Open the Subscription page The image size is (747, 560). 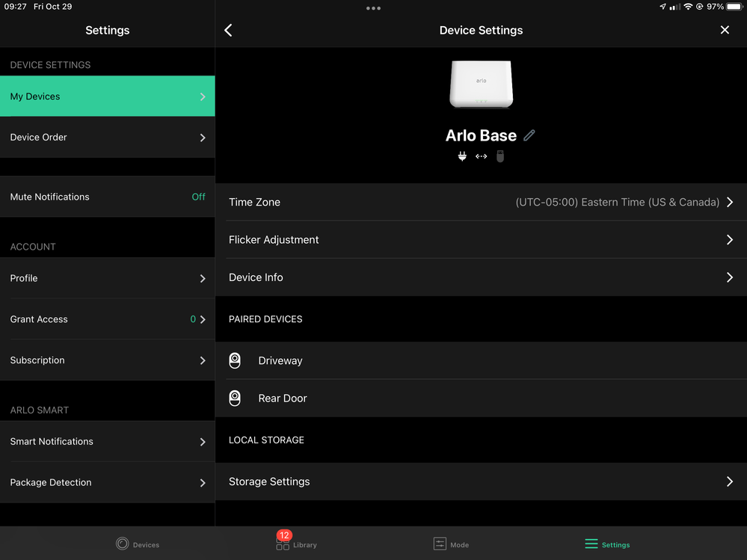pos(107,360)
